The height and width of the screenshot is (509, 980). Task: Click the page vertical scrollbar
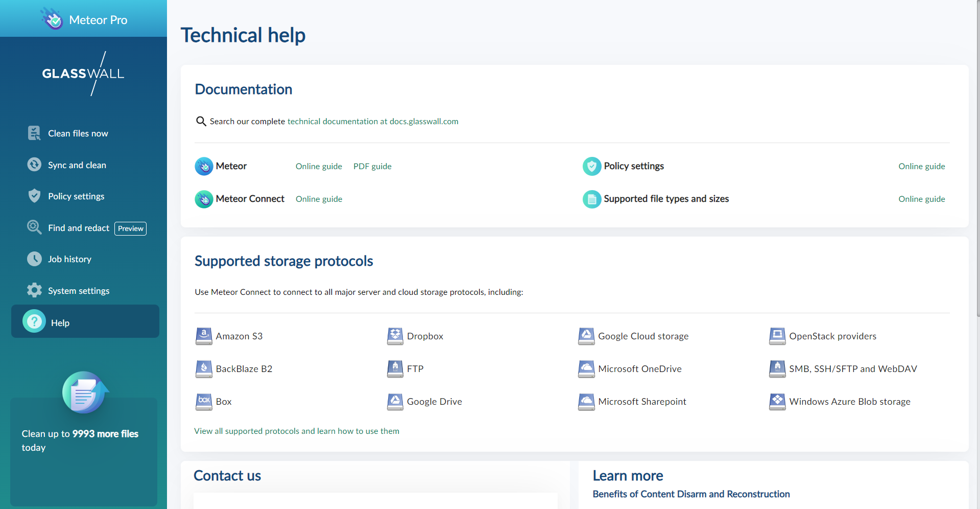click(978, 158)
